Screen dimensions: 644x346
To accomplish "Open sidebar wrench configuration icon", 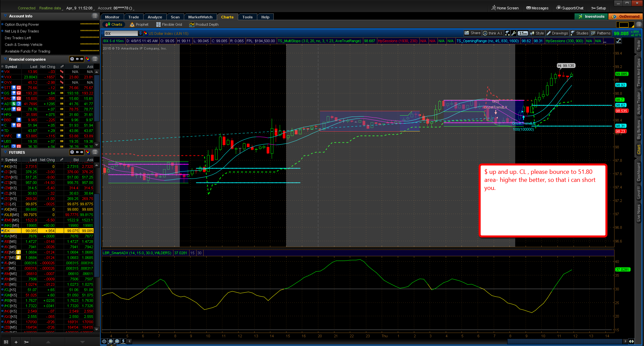I will click(x=26, y=342).
